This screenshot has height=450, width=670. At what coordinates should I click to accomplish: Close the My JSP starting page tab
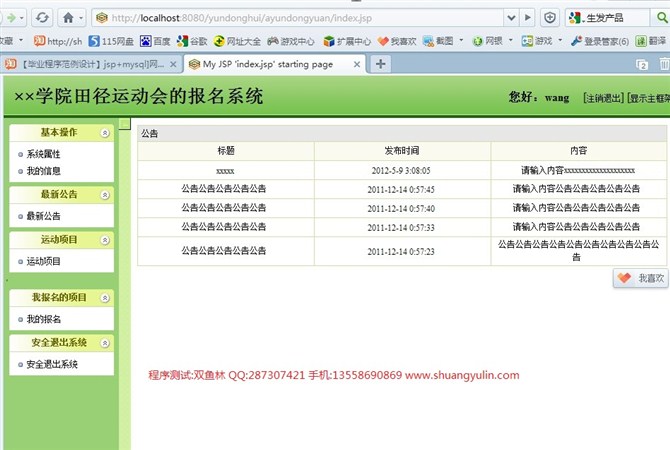point(357,65)
